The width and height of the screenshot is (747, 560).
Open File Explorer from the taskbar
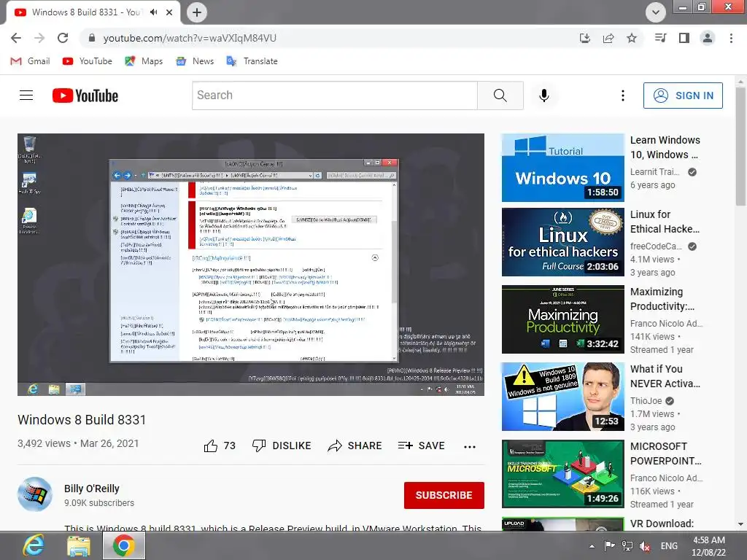(x=78, y=545)
